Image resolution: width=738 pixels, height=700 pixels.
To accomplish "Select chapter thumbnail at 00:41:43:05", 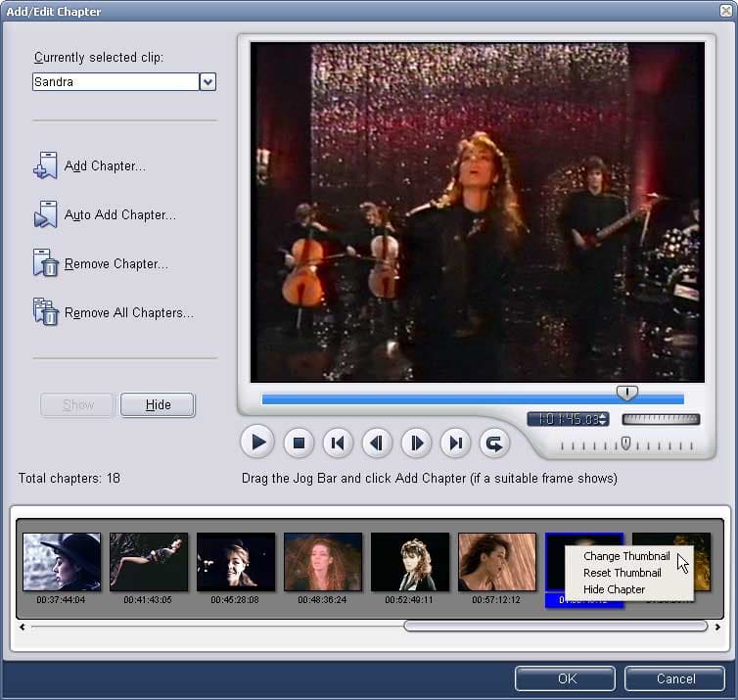I will click(149, 562).
